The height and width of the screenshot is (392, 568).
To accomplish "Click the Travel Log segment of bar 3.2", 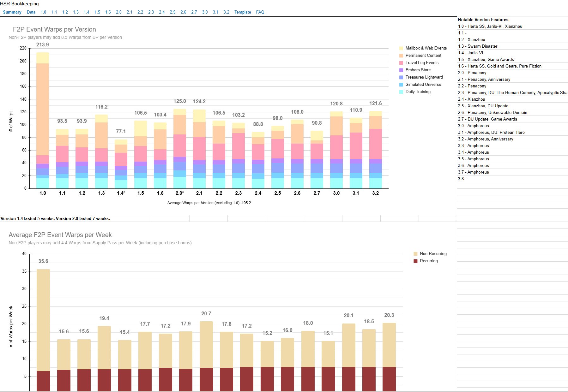I will [376, 144].
